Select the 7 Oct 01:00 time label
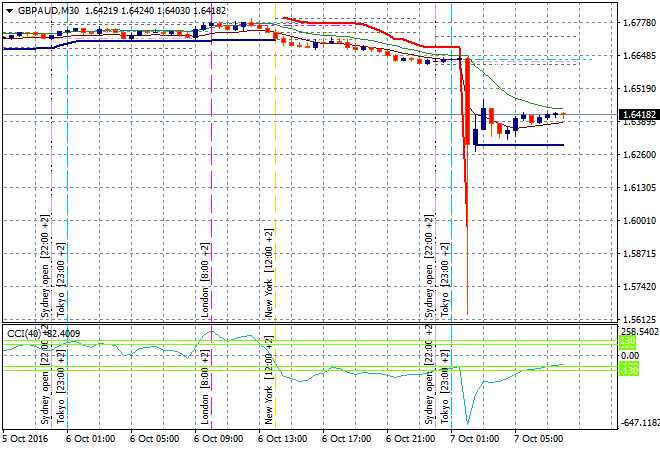Screen dimensions: 660x450 476,438
